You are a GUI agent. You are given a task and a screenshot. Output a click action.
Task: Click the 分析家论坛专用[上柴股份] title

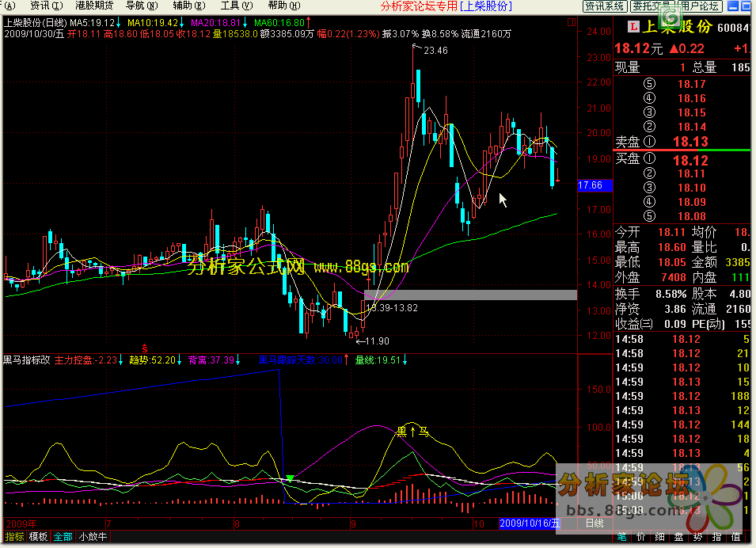(x=446, y=6)
